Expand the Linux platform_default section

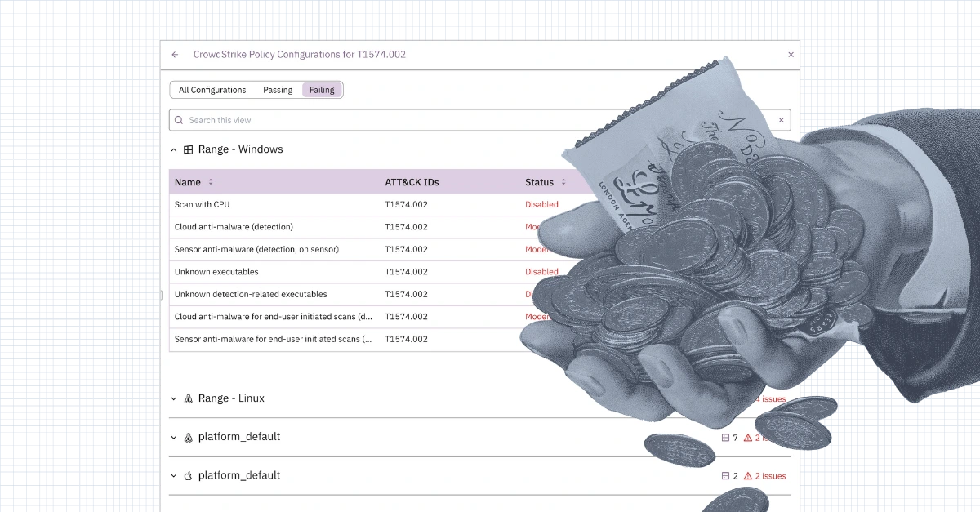pos(173,437)
